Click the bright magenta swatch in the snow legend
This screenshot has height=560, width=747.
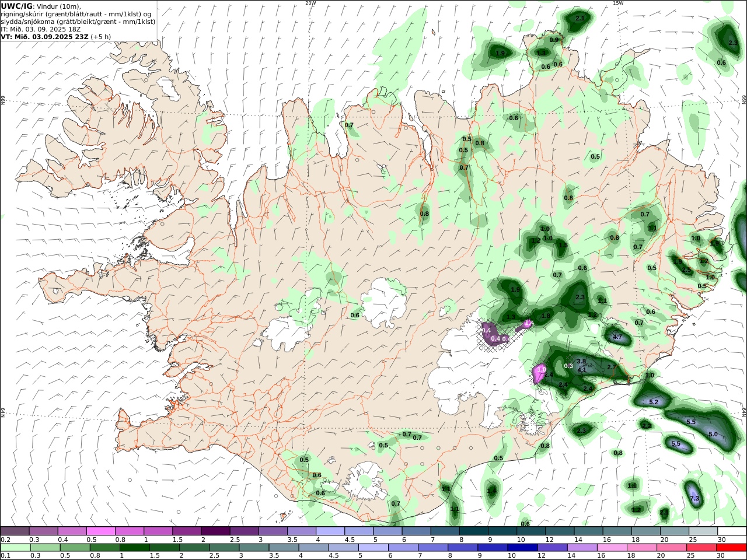click(x=100, y=531)
